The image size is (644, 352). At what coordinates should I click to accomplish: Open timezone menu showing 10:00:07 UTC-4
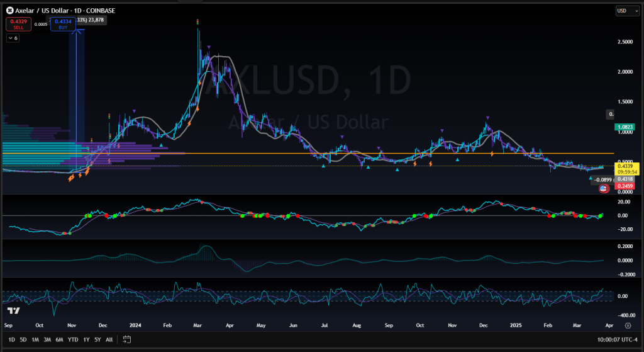(618, 339)
